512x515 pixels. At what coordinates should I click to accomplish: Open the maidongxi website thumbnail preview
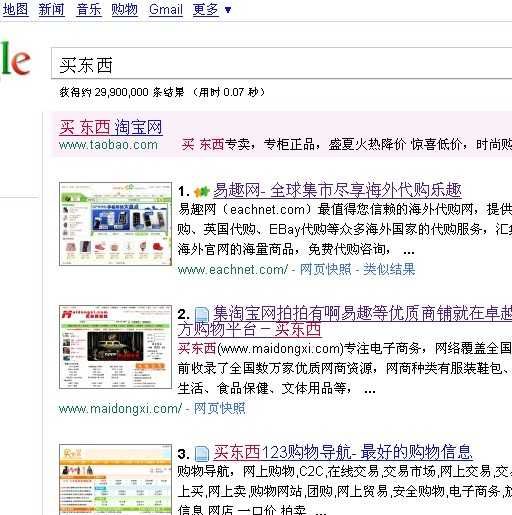[x=115, y=347]
